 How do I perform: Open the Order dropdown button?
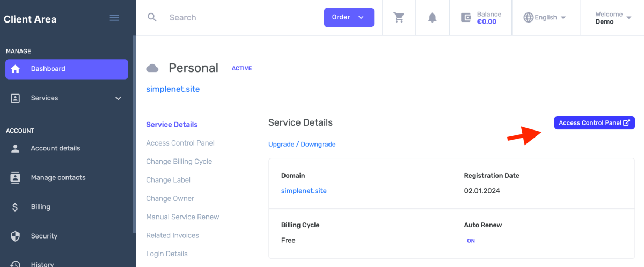349,17
